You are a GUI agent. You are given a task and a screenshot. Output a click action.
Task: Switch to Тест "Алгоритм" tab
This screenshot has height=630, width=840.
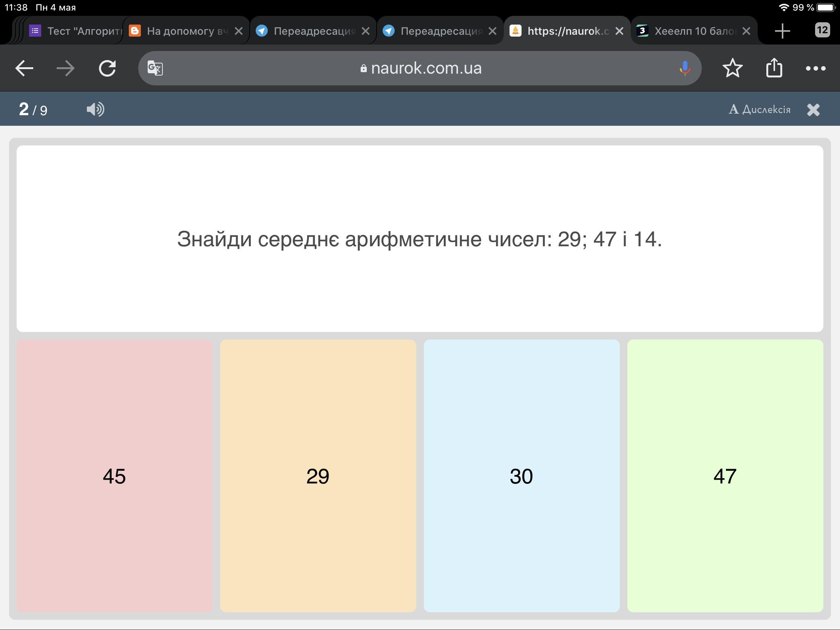76,31
